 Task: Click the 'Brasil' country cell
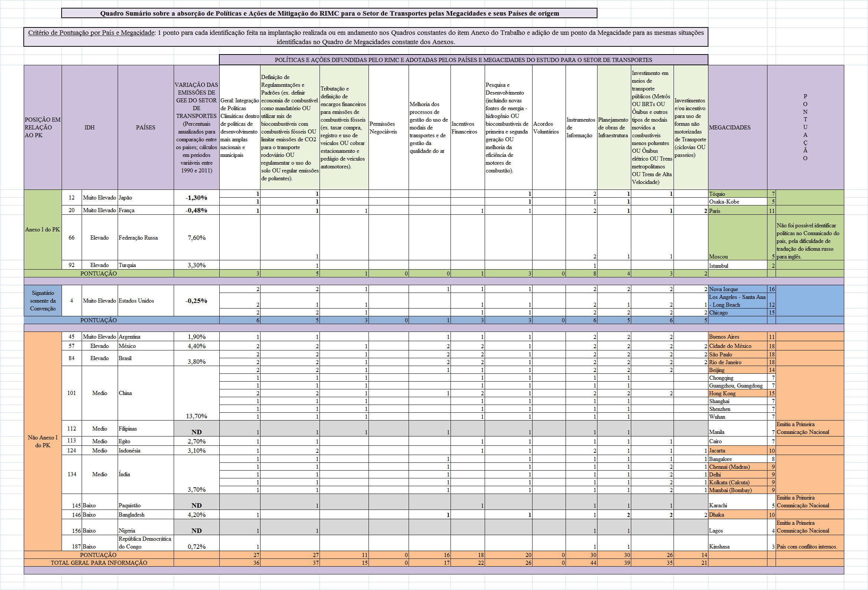pyautogui.click(x=146, y=358)
